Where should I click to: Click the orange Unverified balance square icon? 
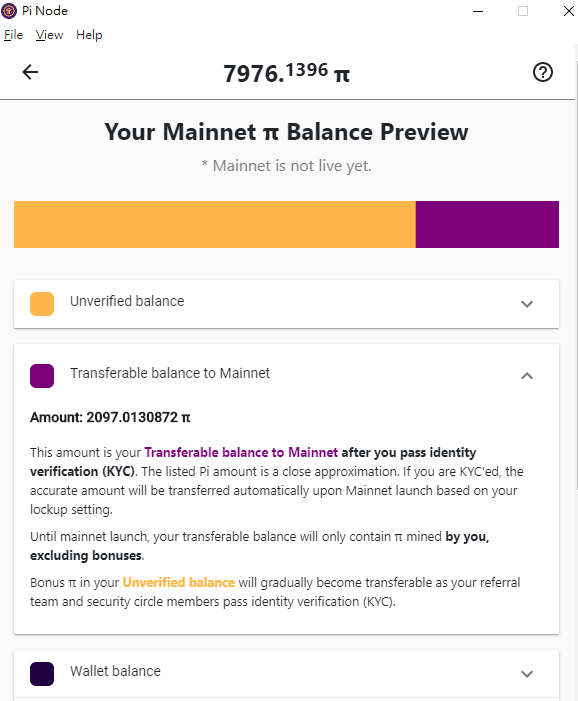point(42,304)
